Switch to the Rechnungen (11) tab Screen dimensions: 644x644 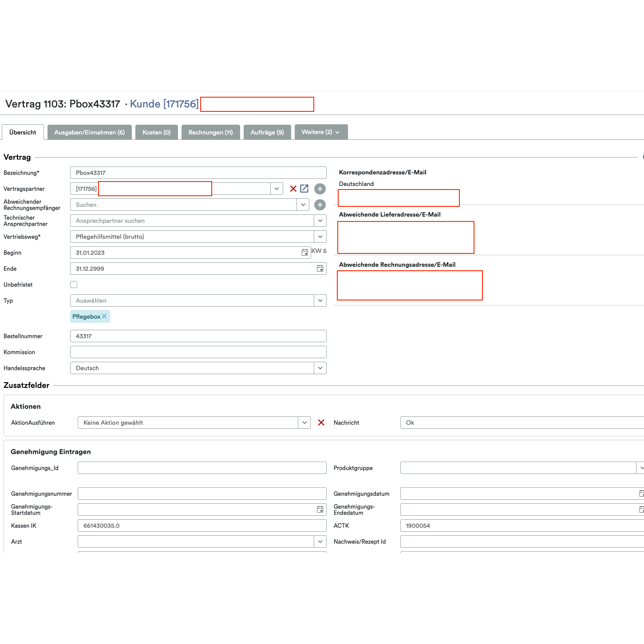[x=211, y=132]
